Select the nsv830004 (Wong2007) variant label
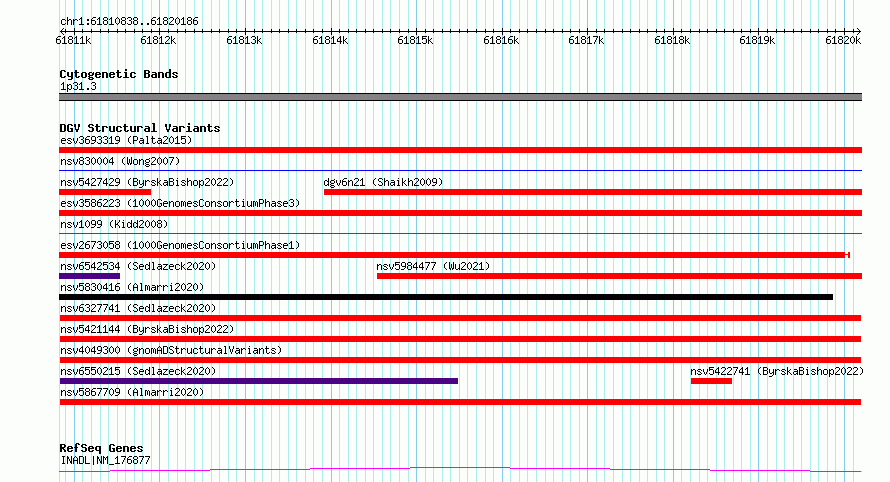Screen dimensions: 890x482 coord(120,161)
